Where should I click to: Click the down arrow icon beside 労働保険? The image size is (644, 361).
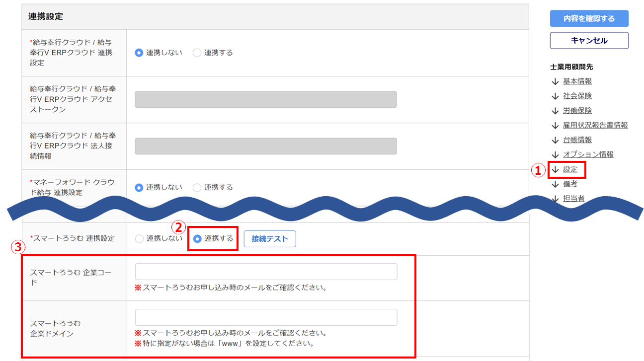click(x=555, y=111)
